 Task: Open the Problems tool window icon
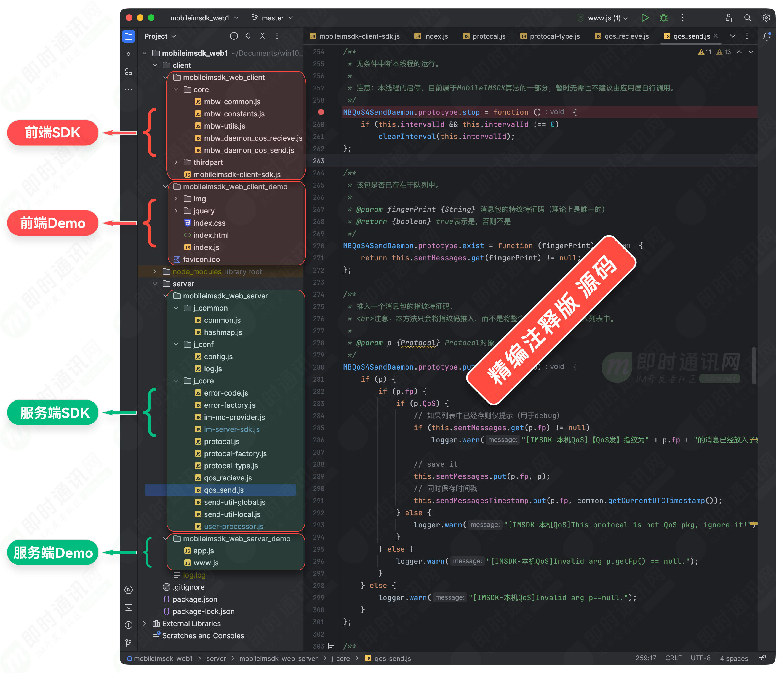pyautogui.click(x=129, y=625)
